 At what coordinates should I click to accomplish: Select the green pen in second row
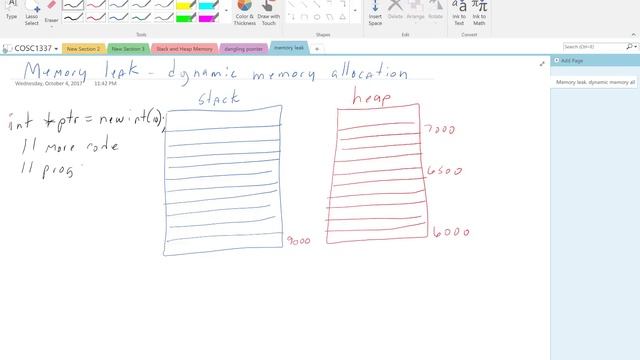pos(141,18)
